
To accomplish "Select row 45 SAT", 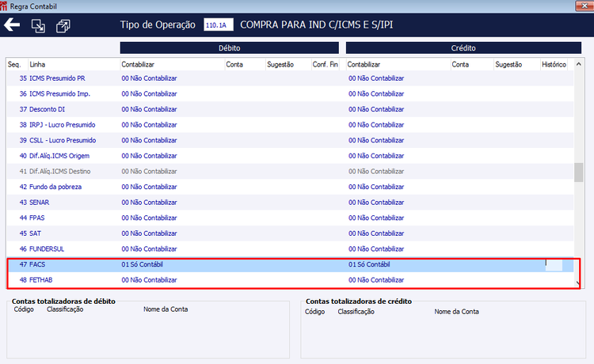I will tap(290, 233).
